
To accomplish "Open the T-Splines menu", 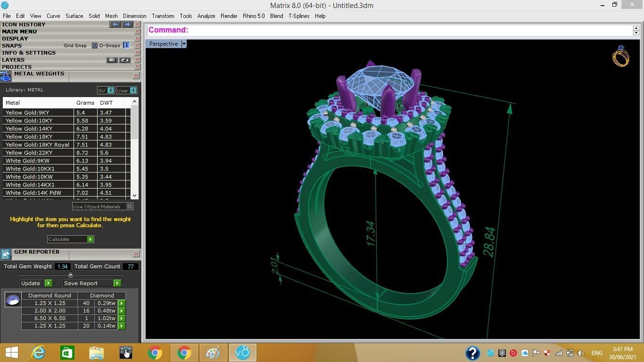I will 299,16.
